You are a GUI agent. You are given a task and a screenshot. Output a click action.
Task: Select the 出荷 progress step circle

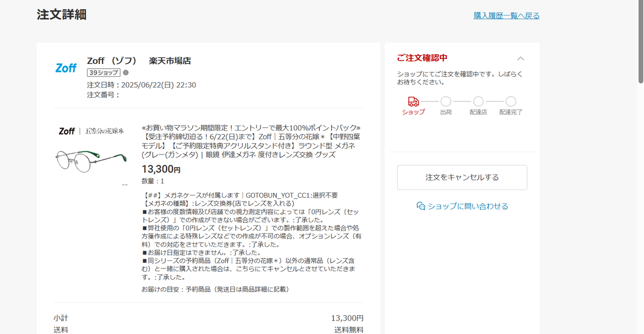[445, 101]
